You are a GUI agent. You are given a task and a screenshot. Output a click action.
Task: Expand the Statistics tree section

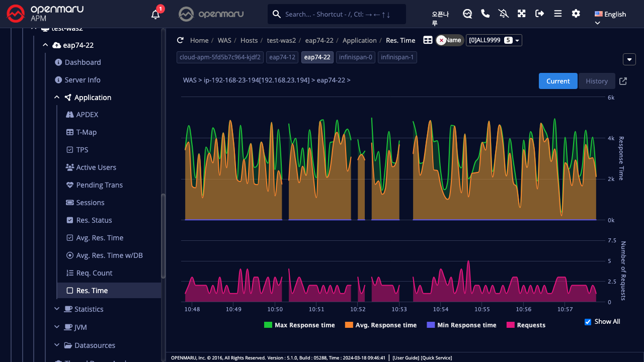click(89, 309)
